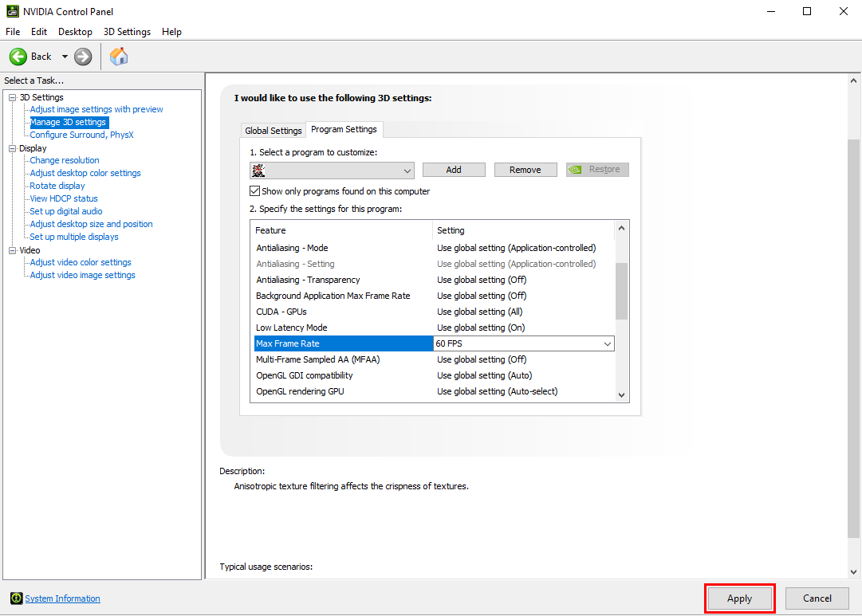This screenshot has height=616, width=862.
Task: Collapse the 3D Settings tree node
Action: tap(12, 97)
